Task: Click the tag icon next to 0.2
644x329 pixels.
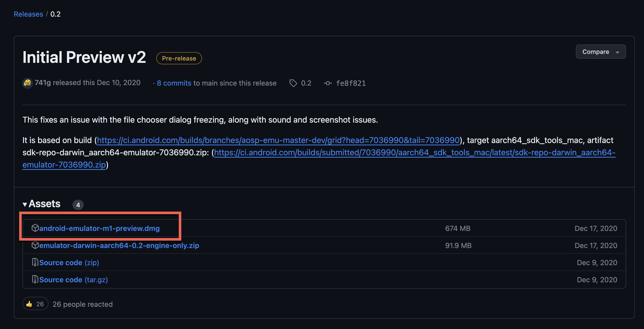Action: tap(293, 83)
